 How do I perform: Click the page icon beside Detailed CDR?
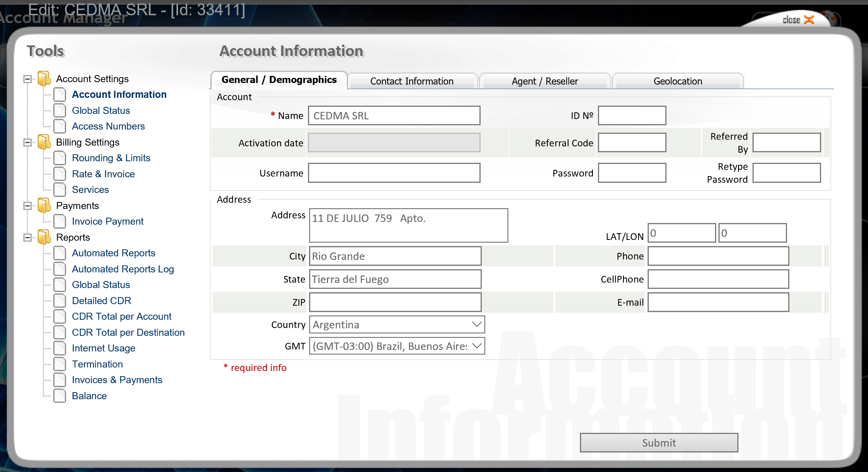59,301
